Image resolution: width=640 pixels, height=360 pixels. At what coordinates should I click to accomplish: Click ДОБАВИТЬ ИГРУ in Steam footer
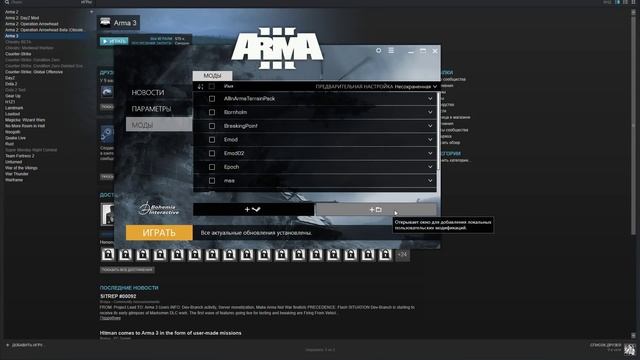(27, 345)
